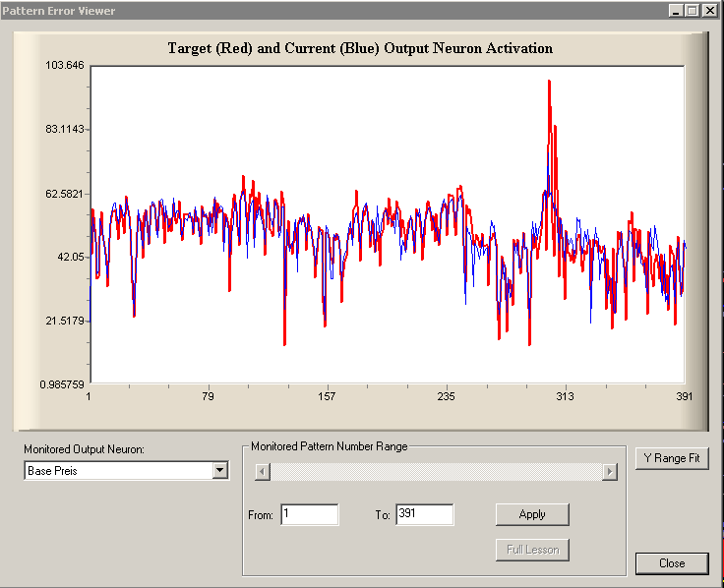
Task: Click the pattern range scrollbar track
Action: coord(436,472)
